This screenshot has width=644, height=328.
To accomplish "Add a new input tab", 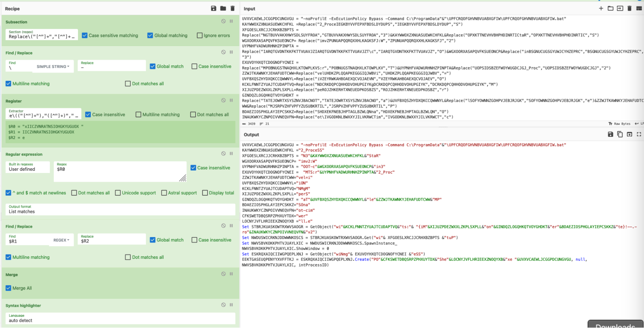I will (601, 8).
